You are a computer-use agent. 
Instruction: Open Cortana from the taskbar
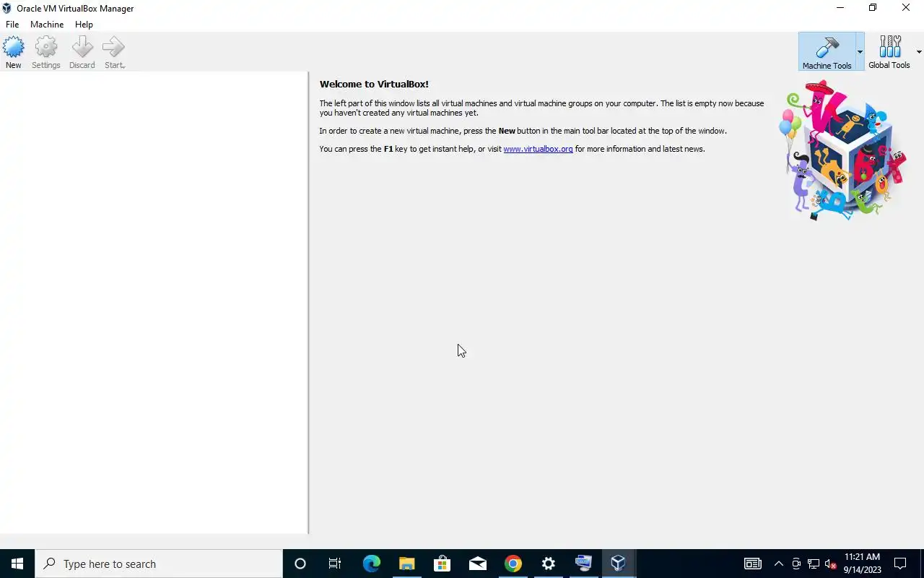300,564
